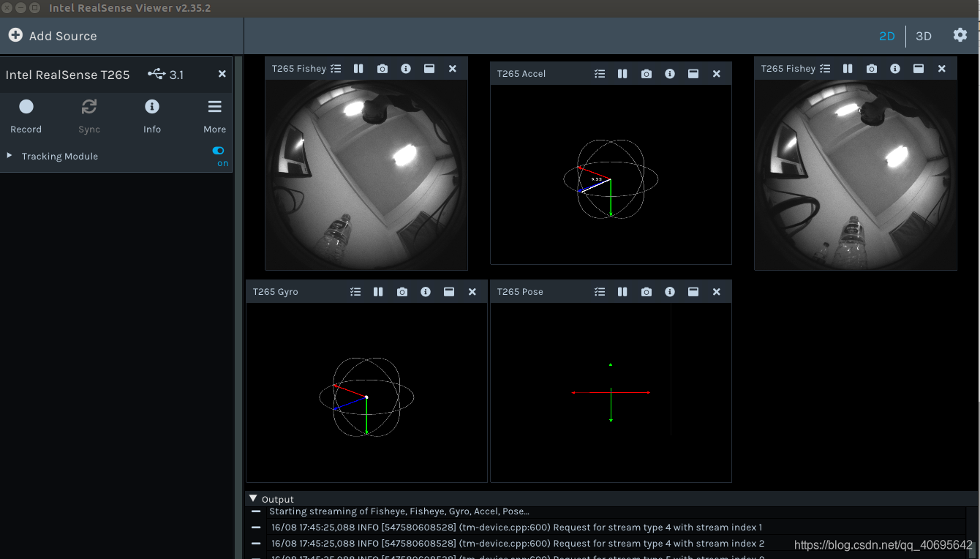This screenshot has width=980, height=559.
Task: Toggle the Tracking Module on switch
Action: click(x=218, y=150)
